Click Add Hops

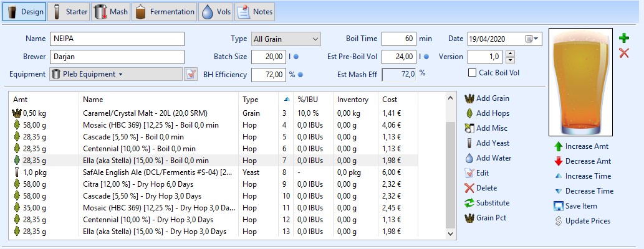pyautogui.click(x=487, y=113)
